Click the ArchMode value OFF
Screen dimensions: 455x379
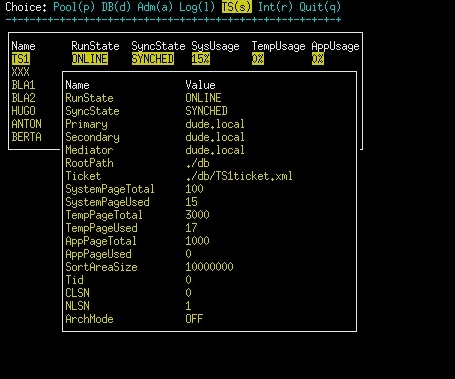coord(194,319)
